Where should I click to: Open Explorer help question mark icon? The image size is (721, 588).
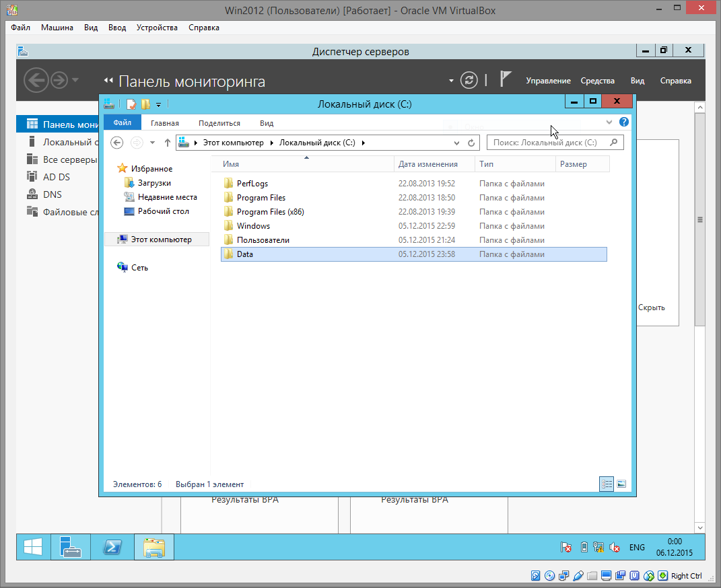(x=624, y=122)
